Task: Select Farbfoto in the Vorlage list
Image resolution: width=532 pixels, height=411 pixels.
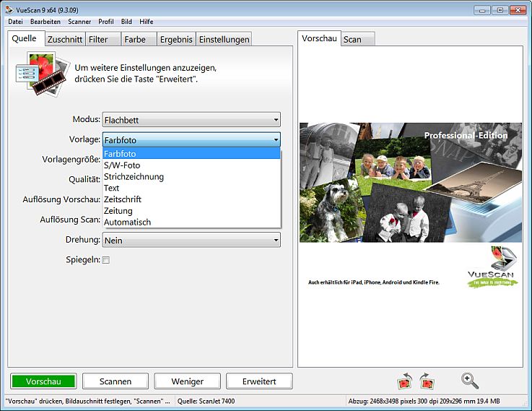Action: (192, 153)
